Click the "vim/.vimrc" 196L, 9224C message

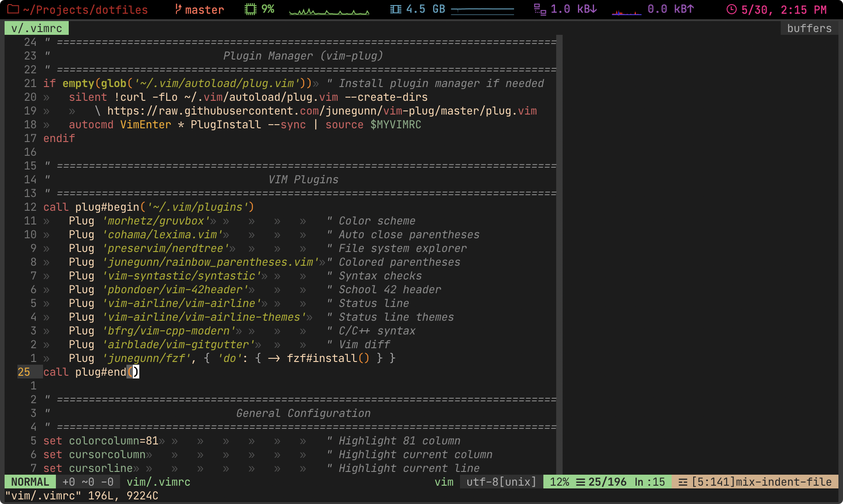[82, 496]
